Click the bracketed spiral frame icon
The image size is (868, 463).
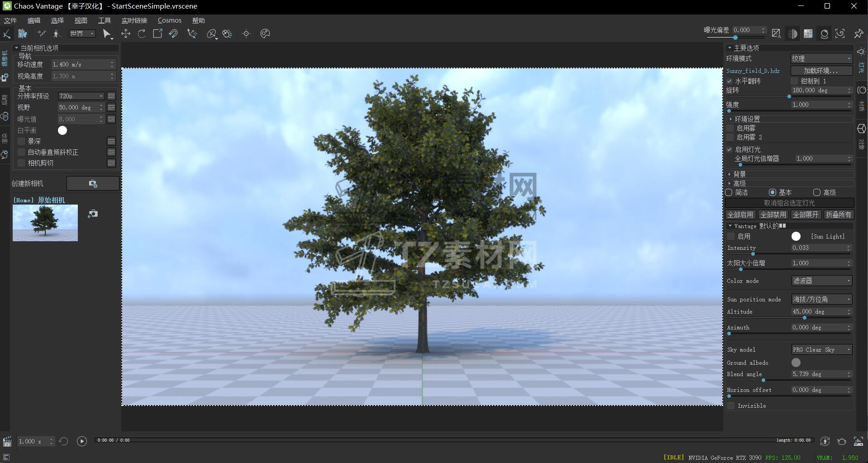(840, 33)
